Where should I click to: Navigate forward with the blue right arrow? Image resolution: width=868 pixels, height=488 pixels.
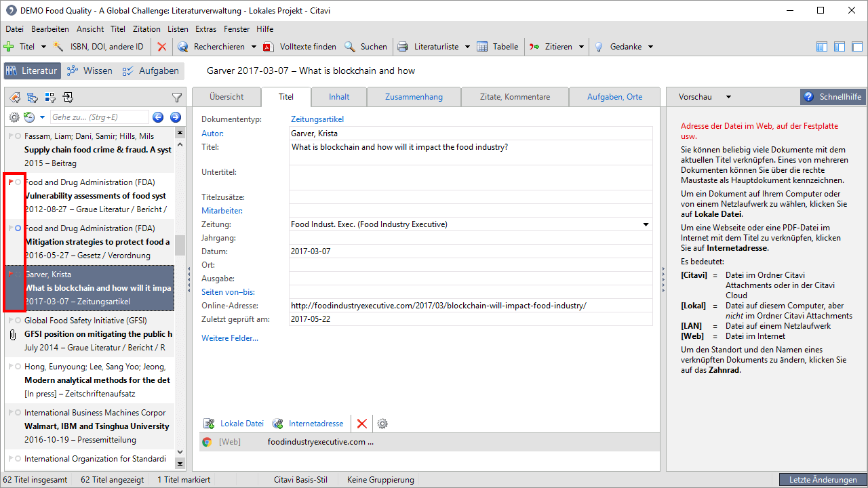pos(175,117)
